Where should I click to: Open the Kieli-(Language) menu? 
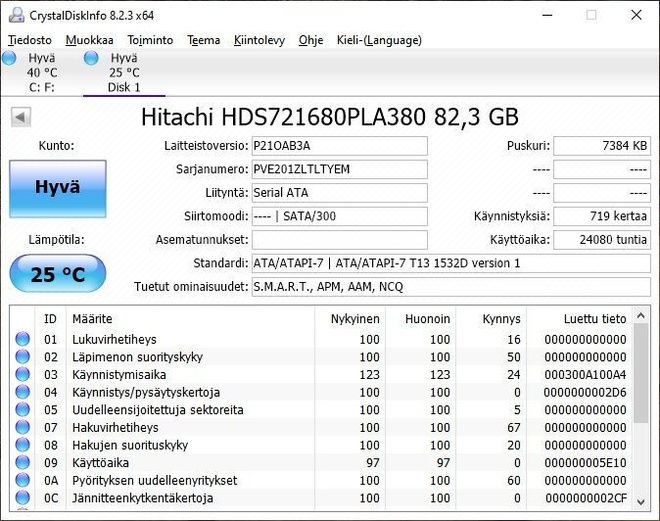click(x=379, y=40)
